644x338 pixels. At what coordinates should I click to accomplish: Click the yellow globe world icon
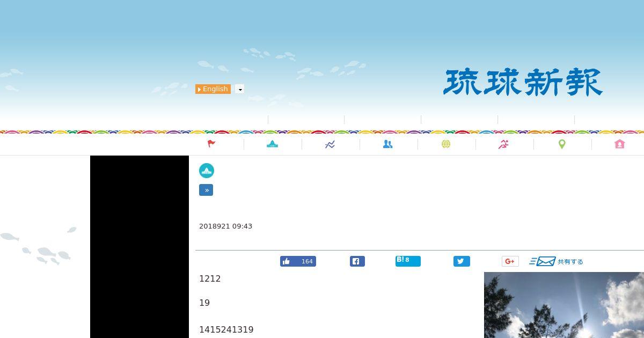tap(446, 144)
